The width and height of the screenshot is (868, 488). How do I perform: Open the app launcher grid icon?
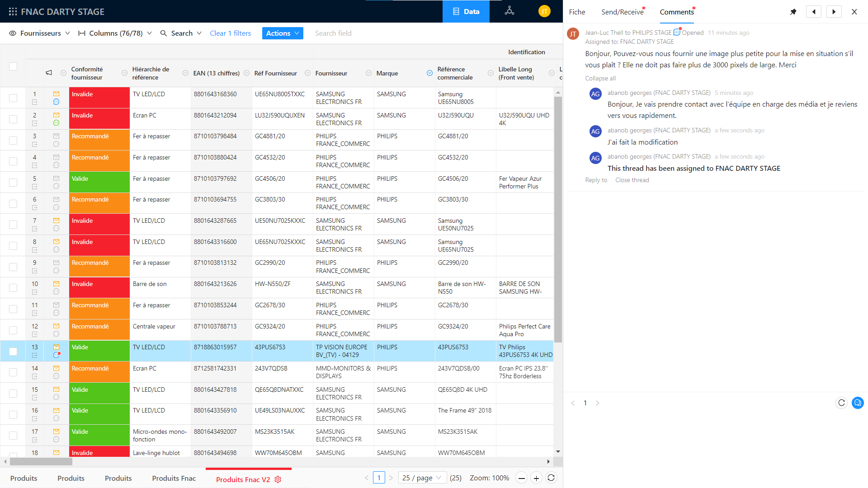13,12
